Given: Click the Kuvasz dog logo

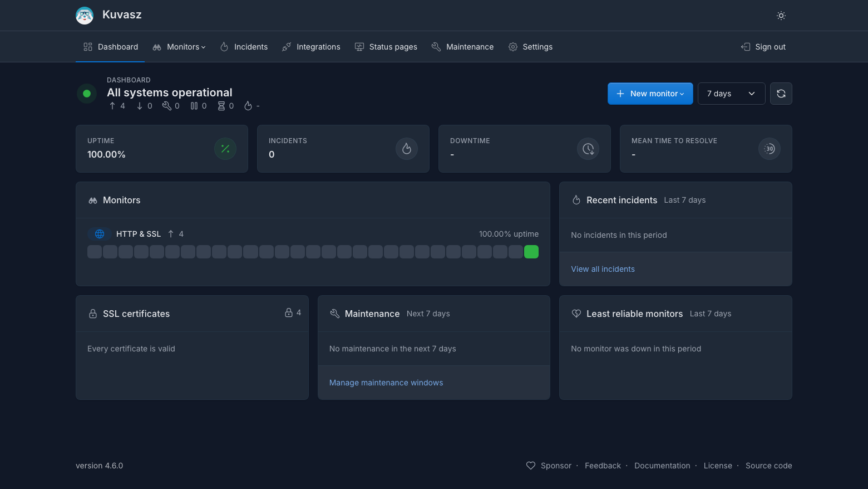Looking at the screenshot, I should point(85,16).
